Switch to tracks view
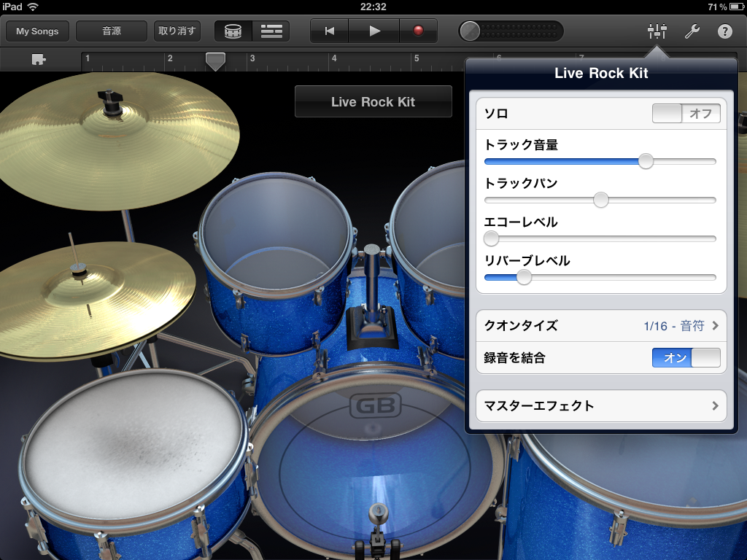This screenshot has height=560, width=747. tap(271, 31)
